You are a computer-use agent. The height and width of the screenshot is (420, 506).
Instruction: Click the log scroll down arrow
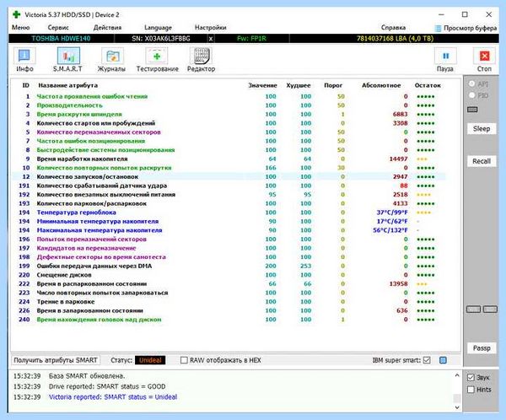tap(457, 407)
